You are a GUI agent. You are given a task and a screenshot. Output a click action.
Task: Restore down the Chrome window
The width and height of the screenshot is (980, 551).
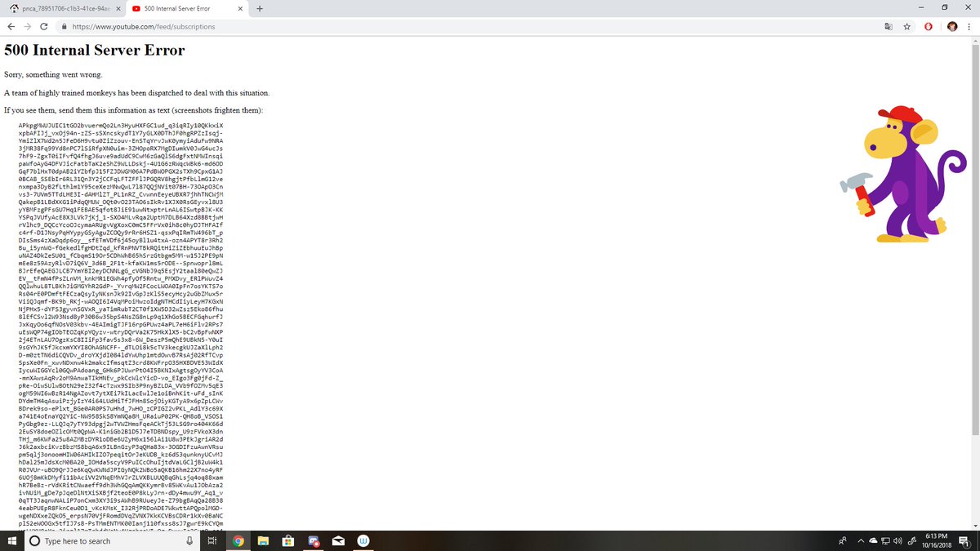(x=944, y=8)
